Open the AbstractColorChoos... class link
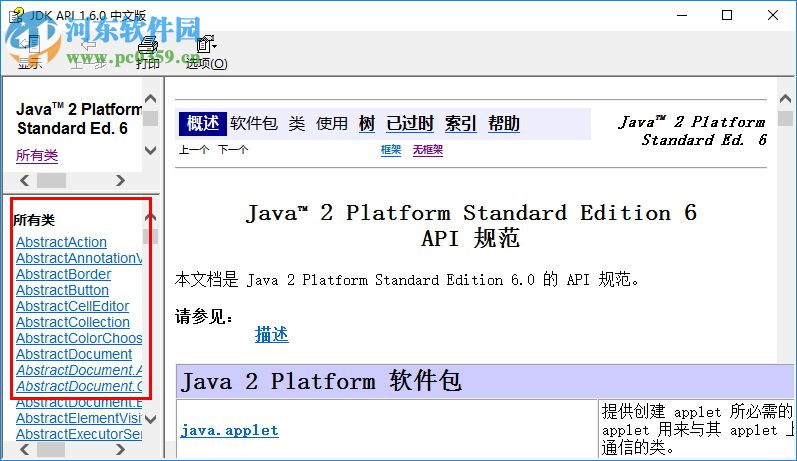This screenshot has width=797, height=461. pos(79,338)
